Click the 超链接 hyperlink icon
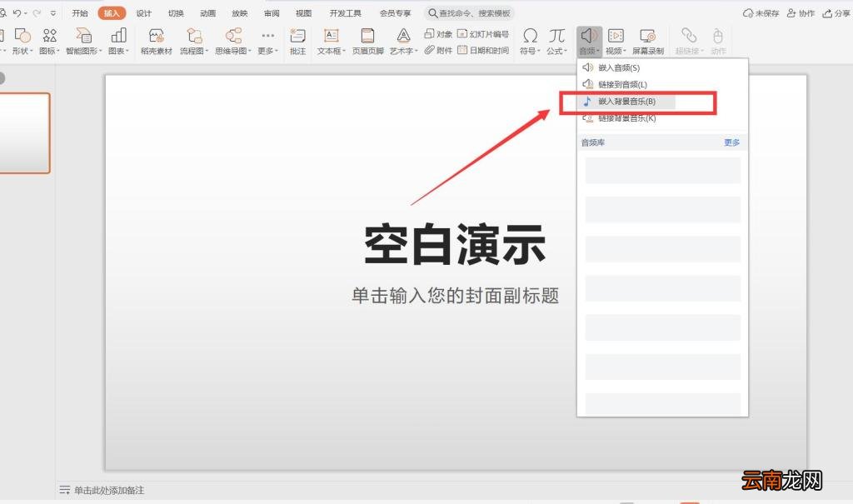This screenshot has width=853, height=504. [x=689, y=36]
